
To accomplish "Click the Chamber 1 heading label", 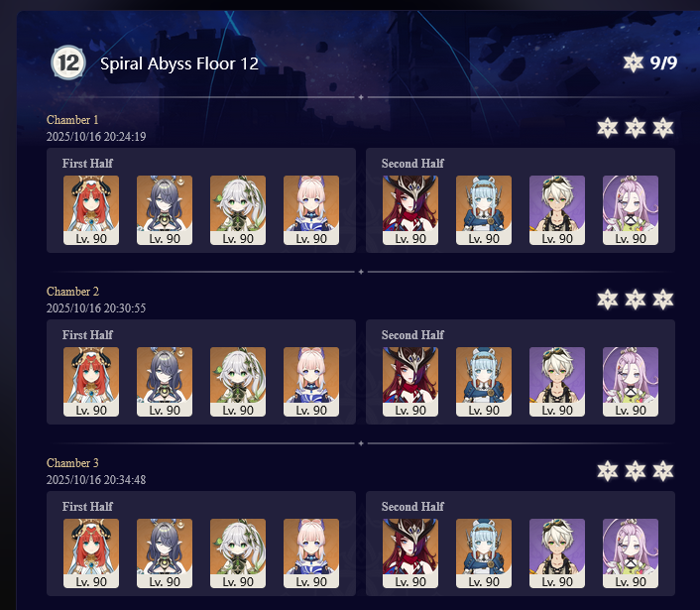I will pyautogui.click(x=72, y=120).
